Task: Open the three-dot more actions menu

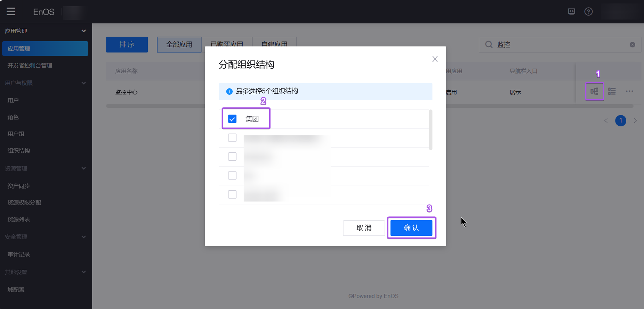Action: [x=629, y=92]
